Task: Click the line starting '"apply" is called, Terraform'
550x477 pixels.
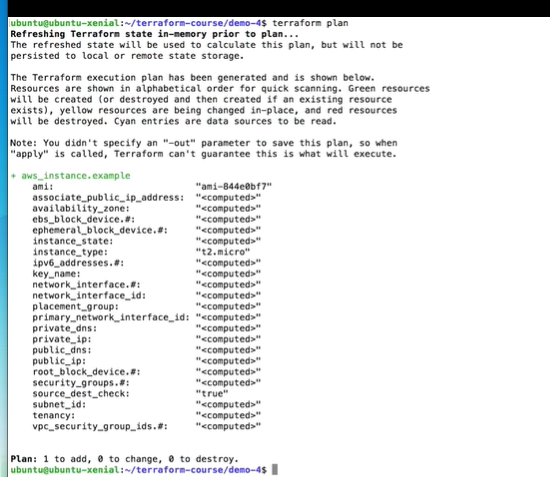Action: click(x=203, y=154)
